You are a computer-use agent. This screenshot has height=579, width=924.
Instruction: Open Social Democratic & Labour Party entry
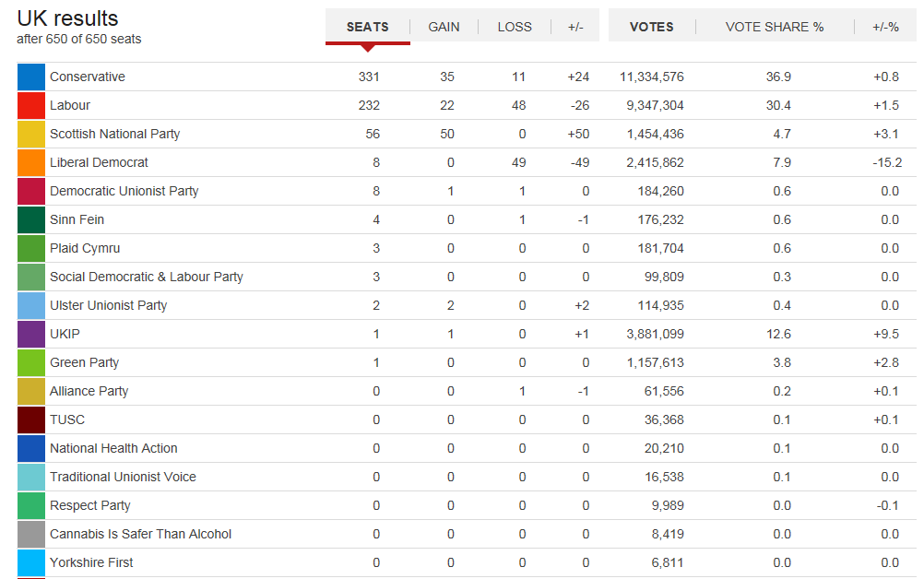point(147,277)
